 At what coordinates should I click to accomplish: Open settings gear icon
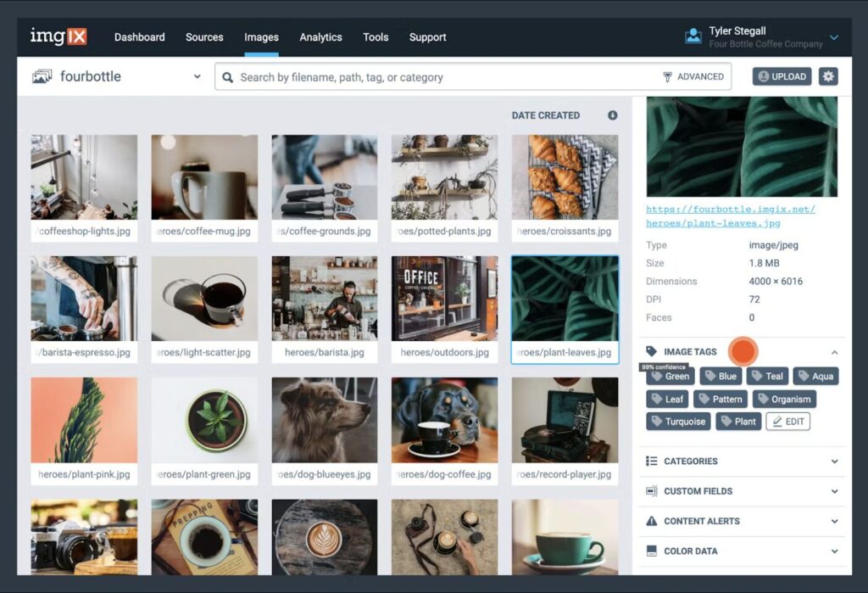click(x=828, y=76)
